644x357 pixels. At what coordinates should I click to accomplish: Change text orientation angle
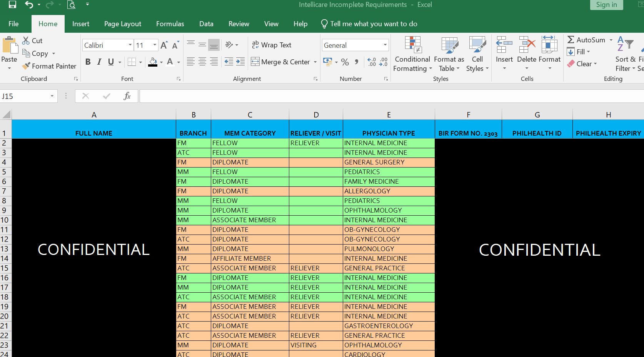(229, 45)
